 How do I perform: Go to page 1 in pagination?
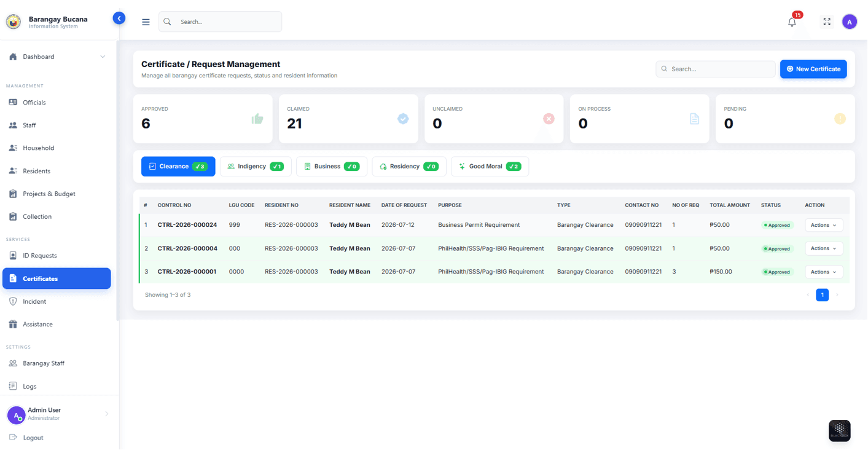822,295
